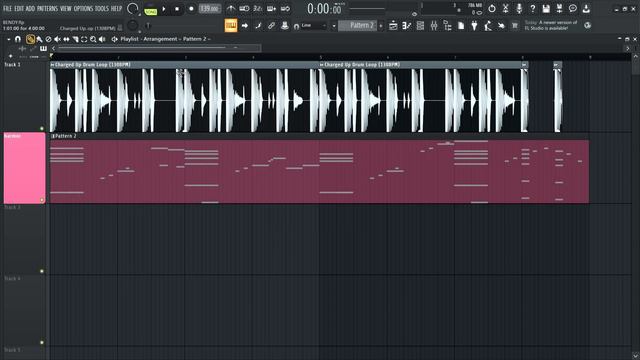
Task: Select the Pattern 2 pattern selector
Action: click(358, 25)
